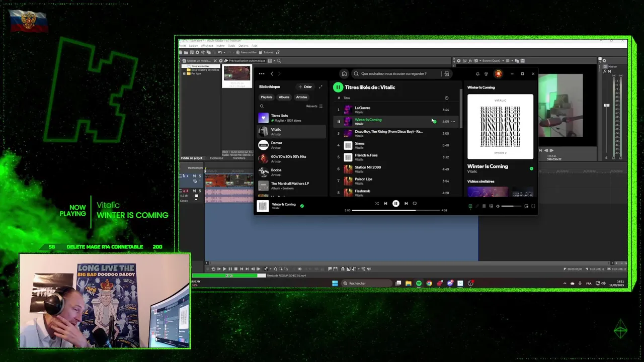
Task: Mute using the Spotify volume speaker icon
Action: [498, 206]
